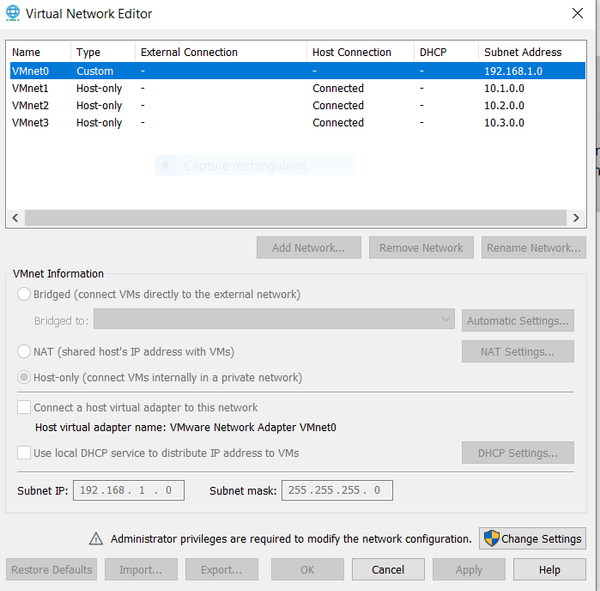This screenshot has width=600, height=591.
Task: Click the Custom type cell of VMnet0
Action: pos(95,71)
